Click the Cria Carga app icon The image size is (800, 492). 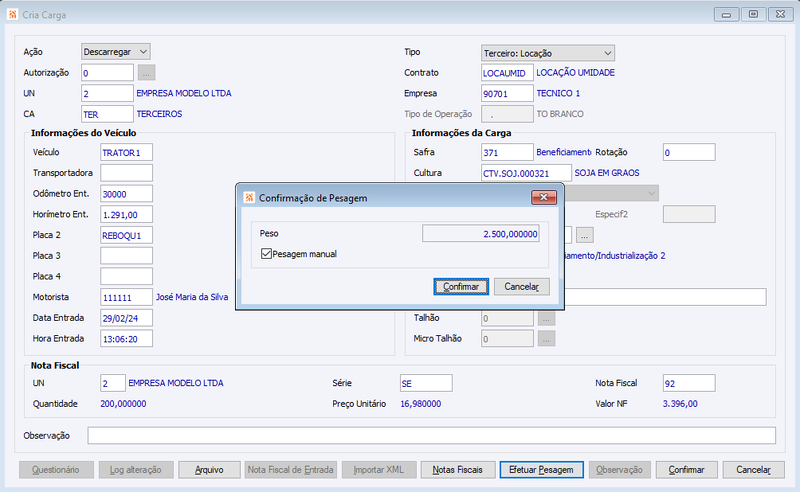click(12, 14)
